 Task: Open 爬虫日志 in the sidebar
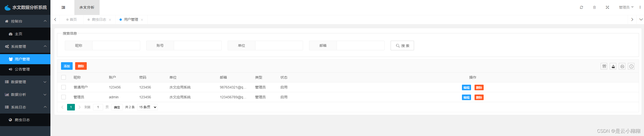click(25, 120)
